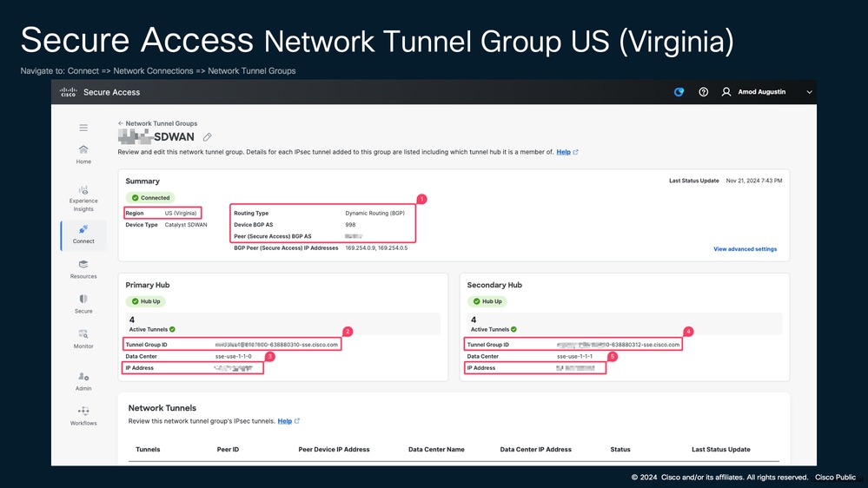
Task: Sort by Data Center Name column
Action: click(x=436, y=449)
